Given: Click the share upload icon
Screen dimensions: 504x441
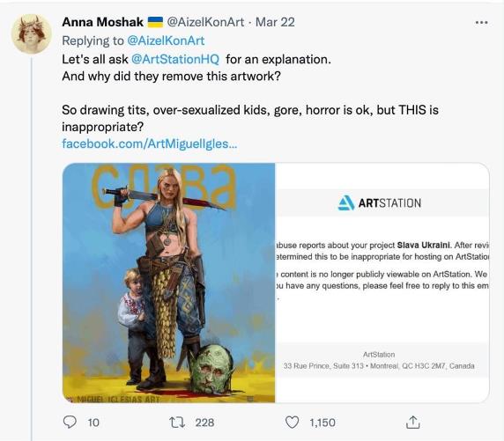Looking at the screenshot, I should pos(412,422).
